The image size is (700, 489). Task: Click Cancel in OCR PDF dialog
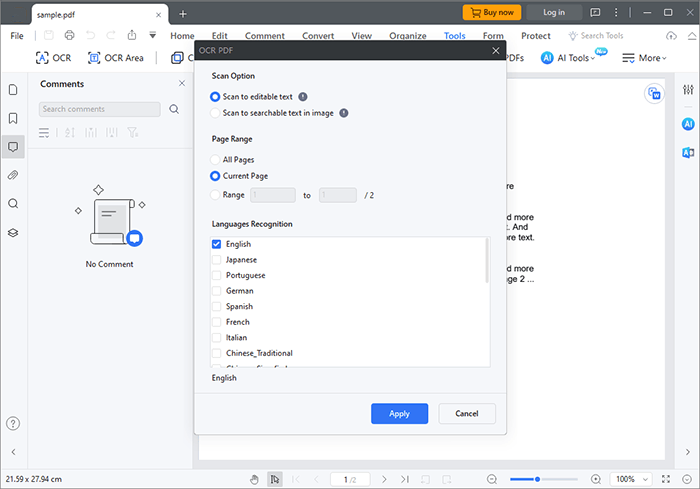467,414
